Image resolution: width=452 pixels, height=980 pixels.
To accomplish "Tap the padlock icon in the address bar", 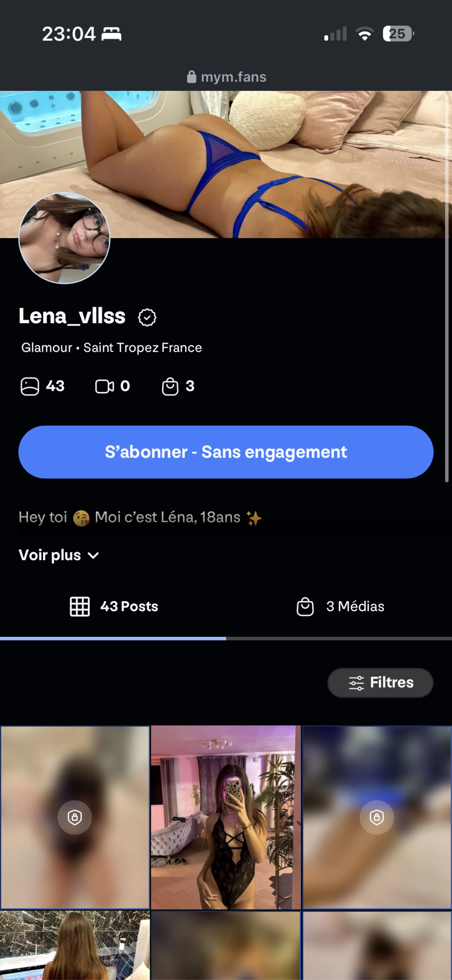I will pyautogui.click(x=192, y=77).
